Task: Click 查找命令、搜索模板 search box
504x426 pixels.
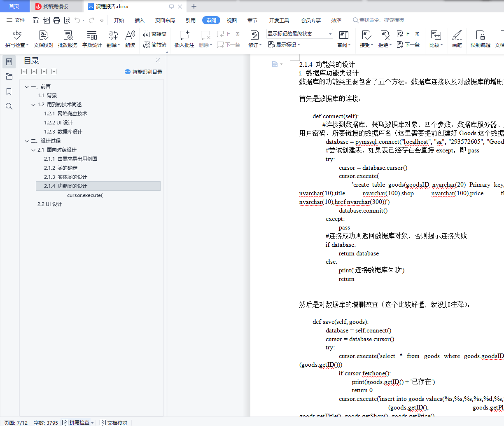Action: coord(378,20)
